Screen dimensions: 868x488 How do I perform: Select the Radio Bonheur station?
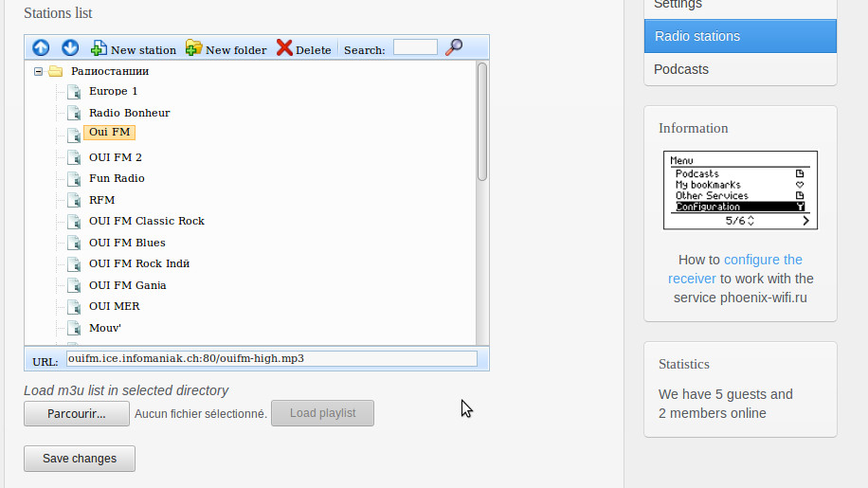click(x=129, y=113)
